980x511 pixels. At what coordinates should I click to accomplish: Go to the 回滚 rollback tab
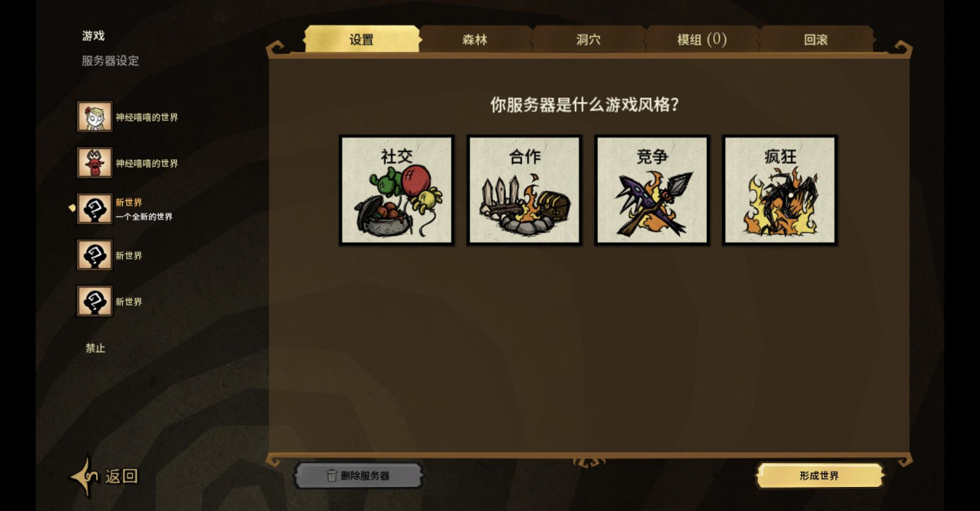[x=816, y=39]
